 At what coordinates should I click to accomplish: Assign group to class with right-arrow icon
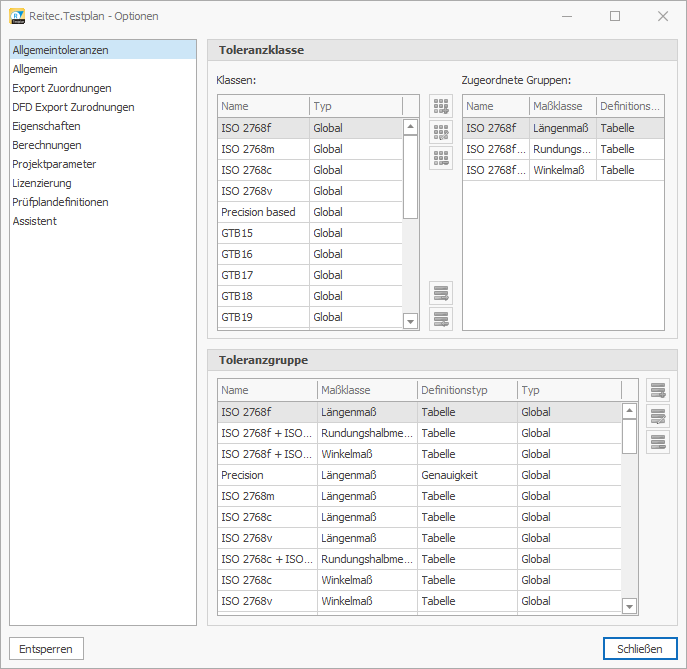tap(440, 293)
